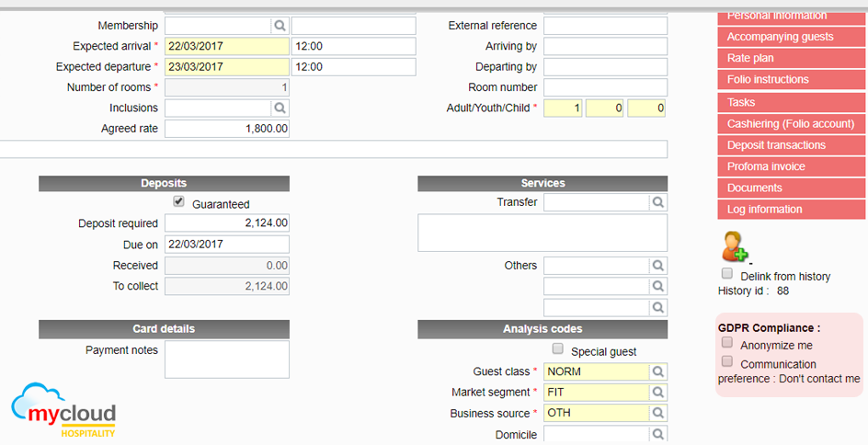Image resolution: width=868 pixels, height=445 pixels.
Task: Open the Inclusions lookup magnifier
Action: (x=280, y=108)
